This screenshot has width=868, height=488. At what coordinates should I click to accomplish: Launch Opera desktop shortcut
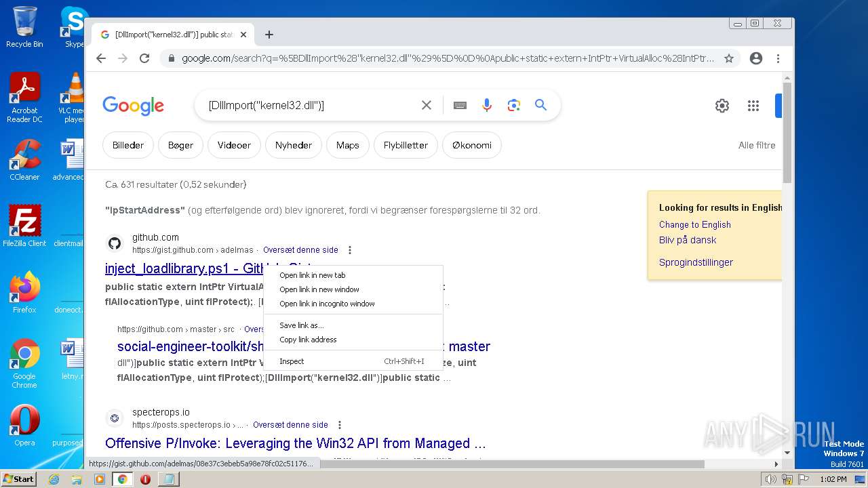tap(24, 426)
